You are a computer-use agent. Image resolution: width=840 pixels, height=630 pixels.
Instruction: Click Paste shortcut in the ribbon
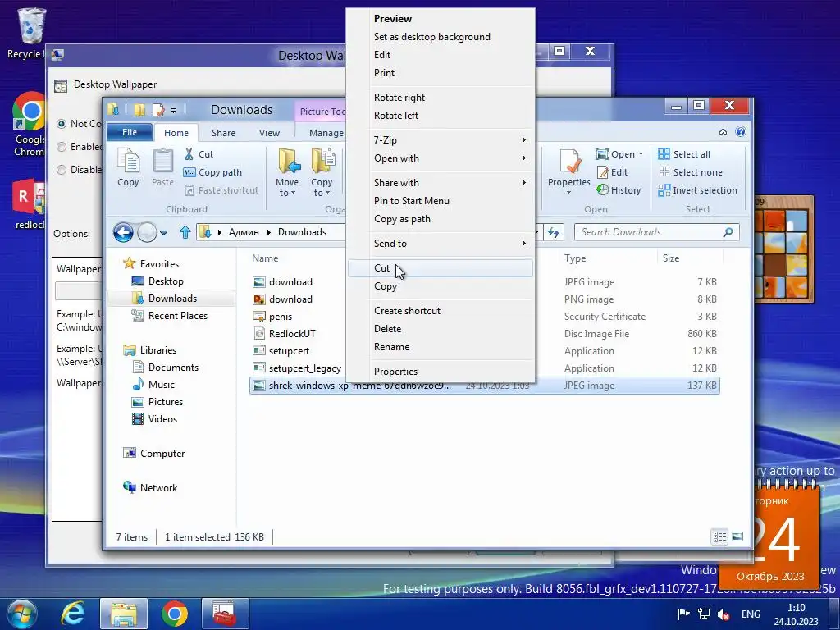(x=221, y=190)
